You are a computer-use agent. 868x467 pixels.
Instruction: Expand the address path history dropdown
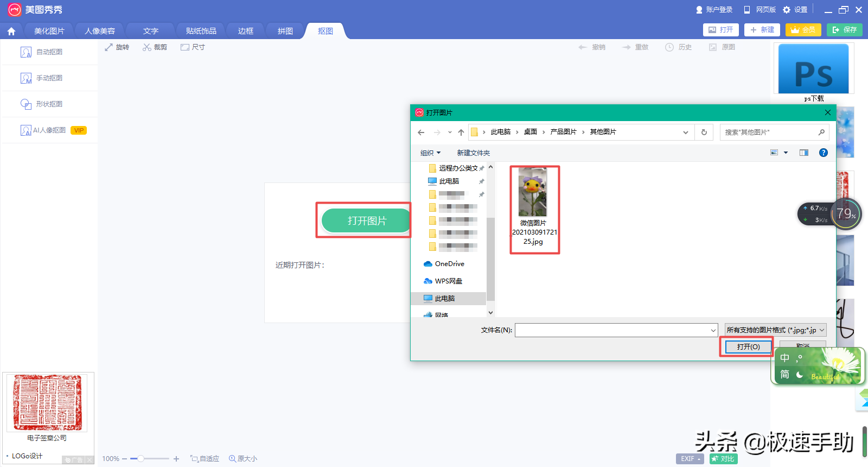pos(685,132)
